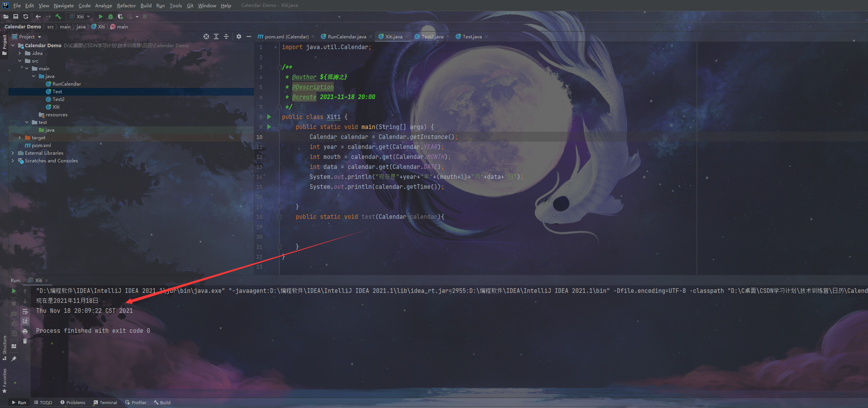The image size is (868, 408).
Task: Open the Build tool window
Action: click(x=162, y=402)
